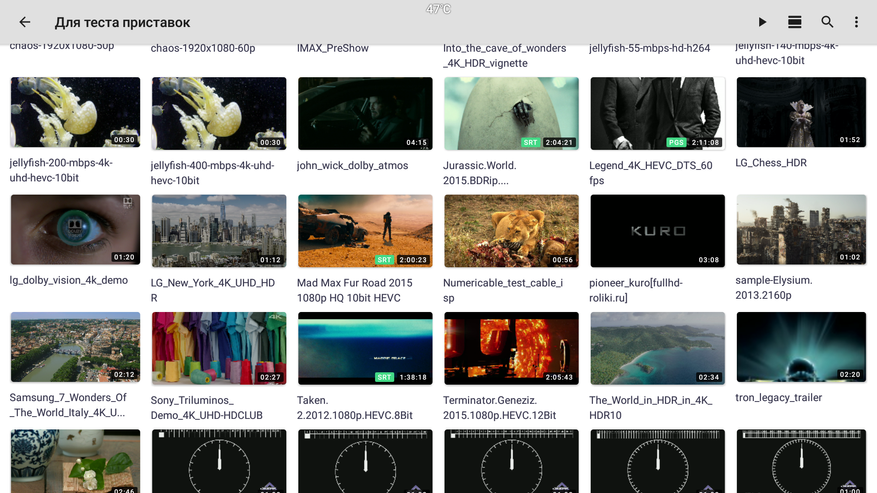Click 'Into_the_cave_of_wonders_4K_HDR_vignette' title
The height and width of the screenshot is (493, 877).
[x=504, y=55]
